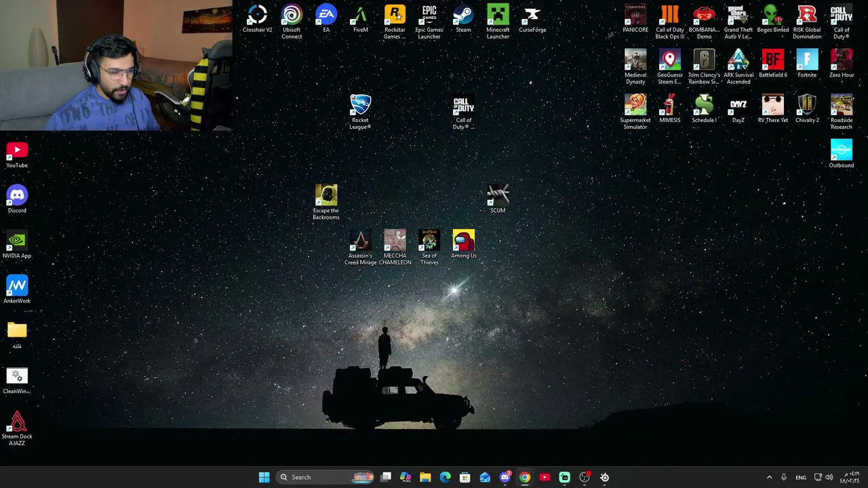The height and width of the screenshot is (488, 868).
Task: Select the BOMBANA Demo shortcut
Action: [x=704, y=22]
